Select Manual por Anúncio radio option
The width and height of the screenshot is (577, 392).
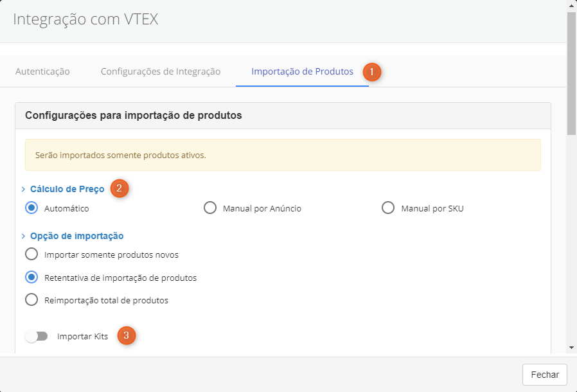(209, 208)
